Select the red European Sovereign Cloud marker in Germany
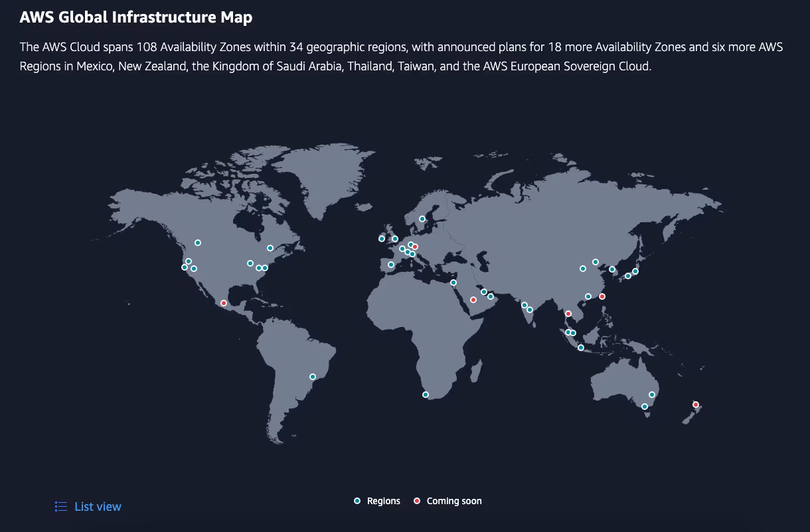This screenshot has width=810, height=532. 415,247
